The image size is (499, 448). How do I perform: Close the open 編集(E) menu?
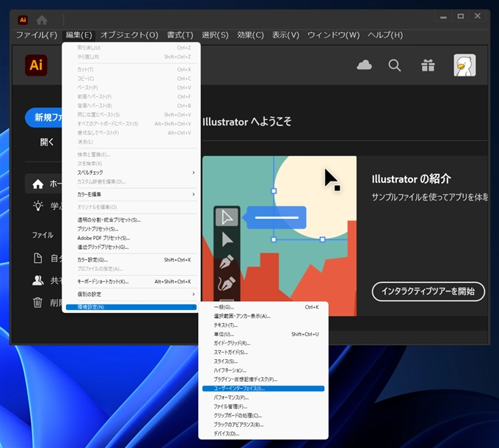click(x=79, y=35)
